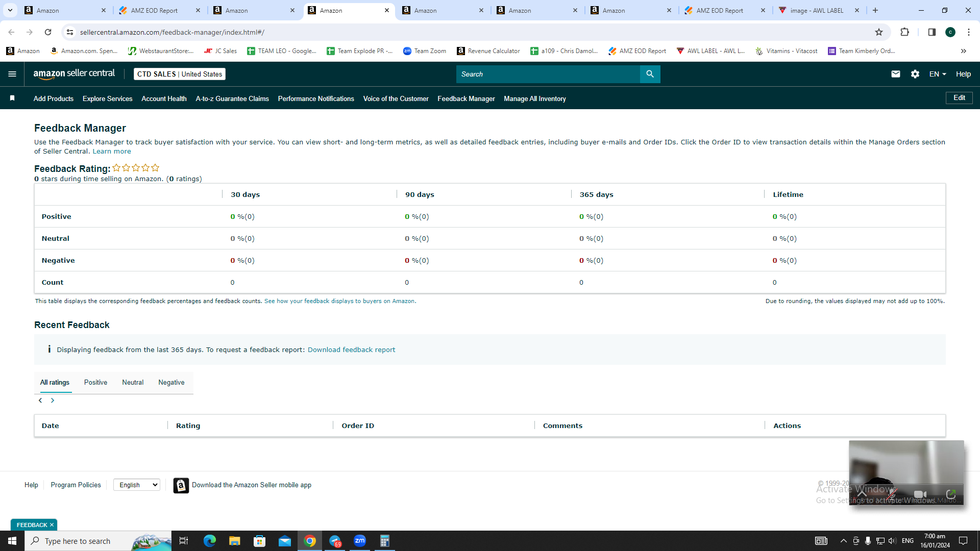Open Windows Start menu
980x551 pixels.
click(12, 541)
